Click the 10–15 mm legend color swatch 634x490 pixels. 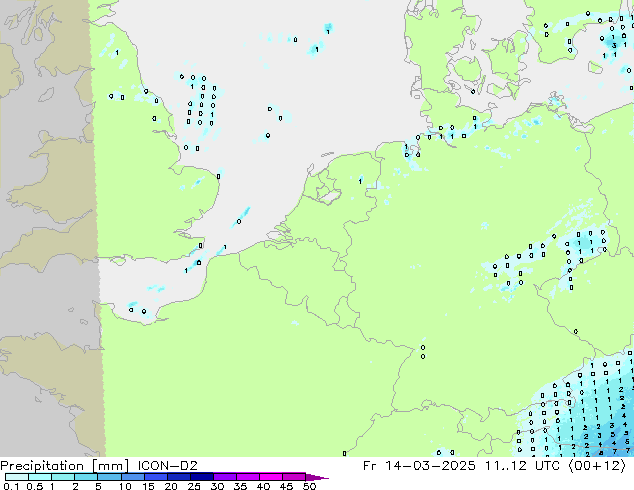coord(132,477)
